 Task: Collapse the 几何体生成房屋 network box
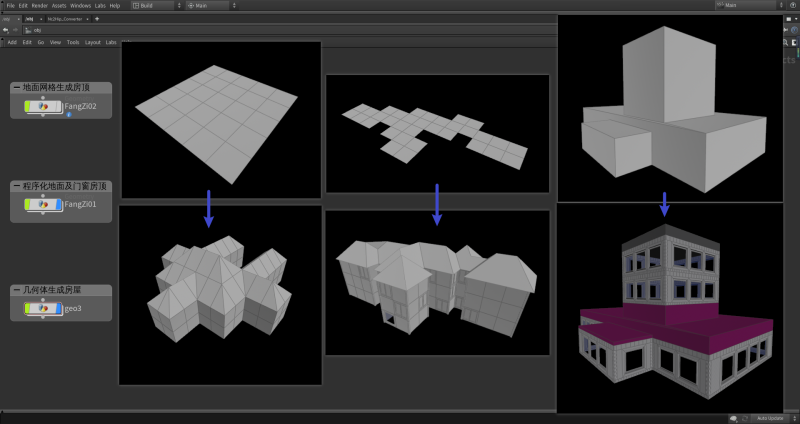(x=16, y=289)
